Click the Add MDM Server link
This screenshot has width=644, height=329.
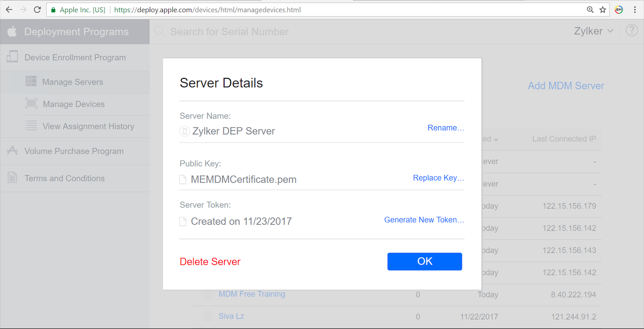point(566,86)
